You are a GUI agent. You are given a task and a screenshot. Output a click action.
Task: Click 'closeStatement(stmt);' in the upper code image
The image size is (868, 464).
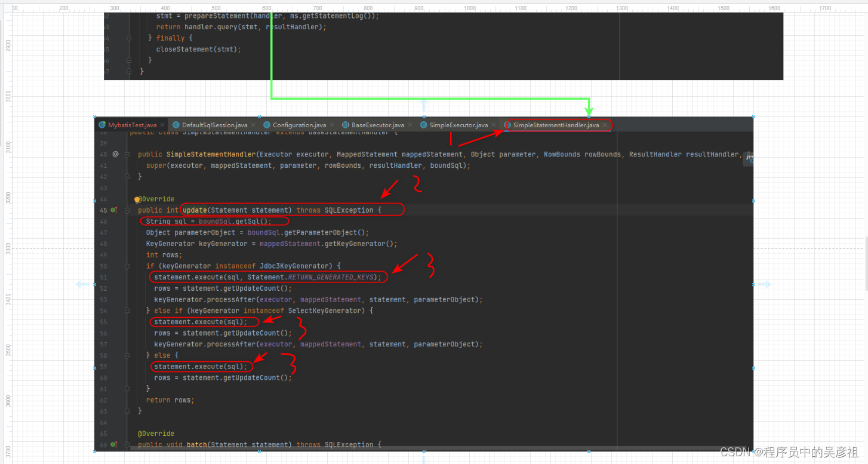[x=198, y=50]
